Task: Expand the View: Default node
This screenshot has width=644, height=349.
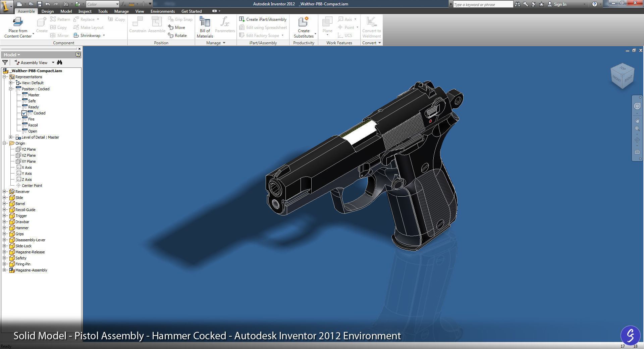Action: point(11,83)
